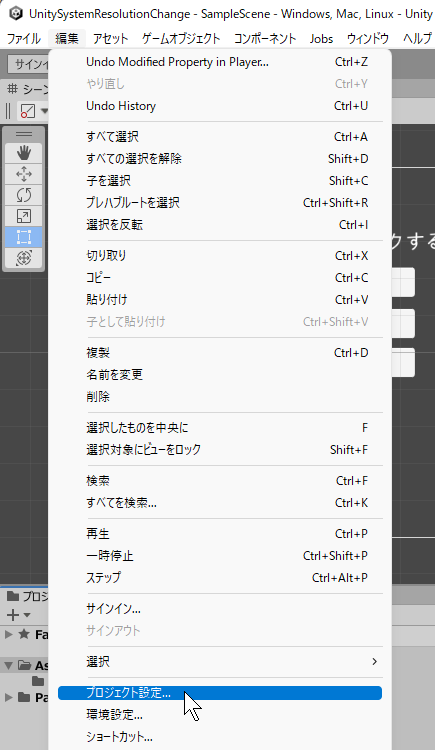435x750 pixels.
Task: Select the Hand view tool
Action: tap(24, 153)
